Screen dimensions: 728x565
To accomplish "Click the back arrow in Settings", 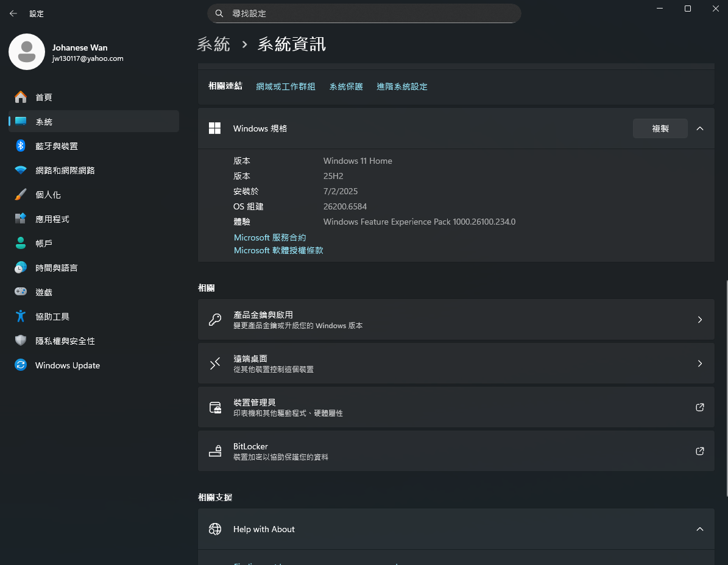I will click(13, 13).
